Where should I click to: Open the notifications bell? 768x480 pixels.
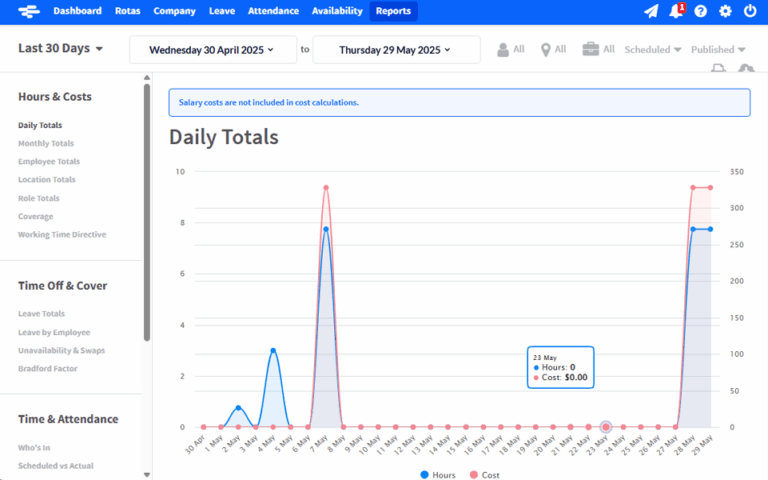point(676,11)
